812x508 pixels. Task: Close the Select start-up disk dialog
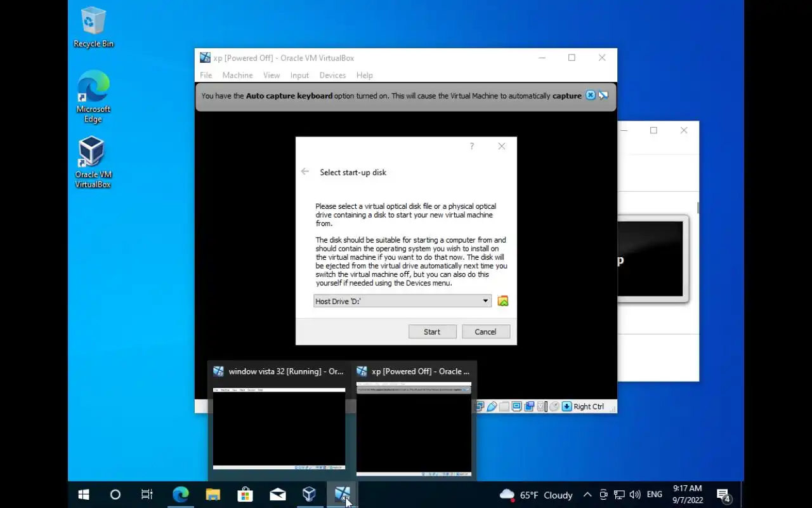click(x=502, y=146)
